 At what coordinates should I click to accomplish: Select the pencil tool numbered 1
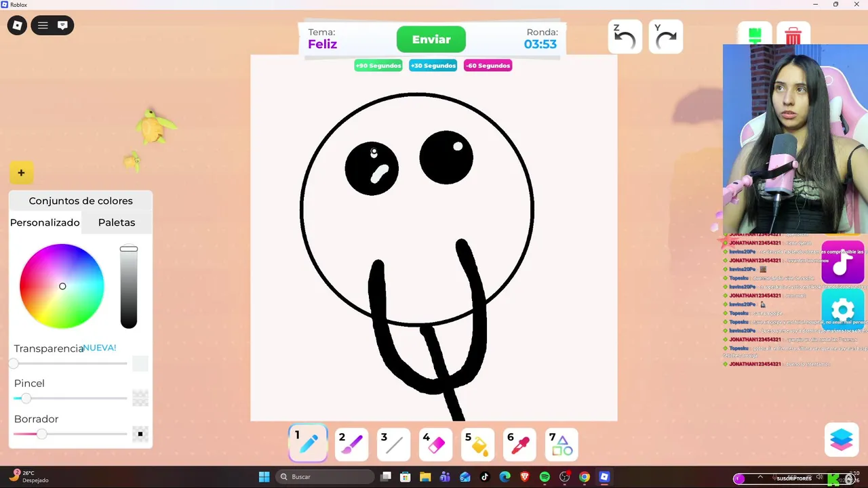coord(309,444)
